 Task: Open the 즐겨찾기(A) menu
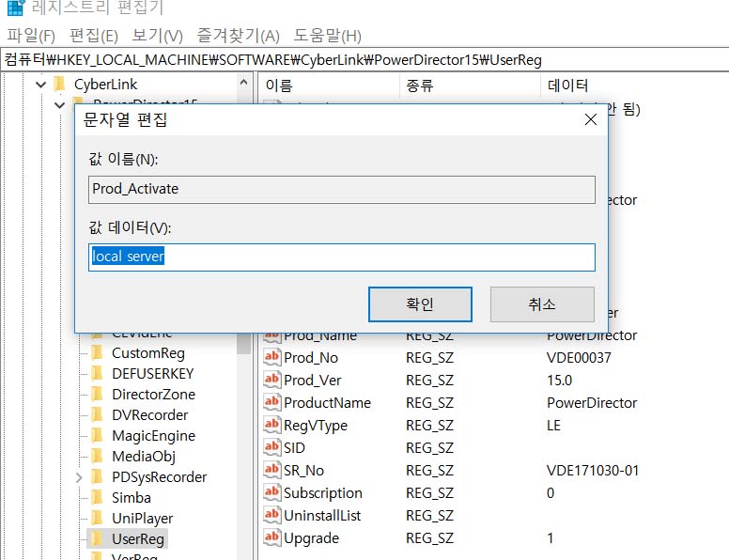[238, 36]
